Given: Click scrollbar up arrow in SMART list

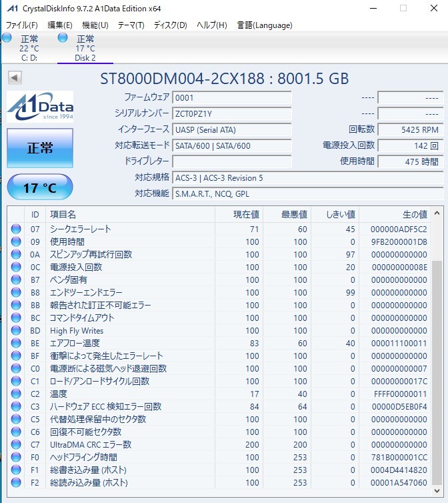Looking at the screenshot, I should tap(437, 213).
